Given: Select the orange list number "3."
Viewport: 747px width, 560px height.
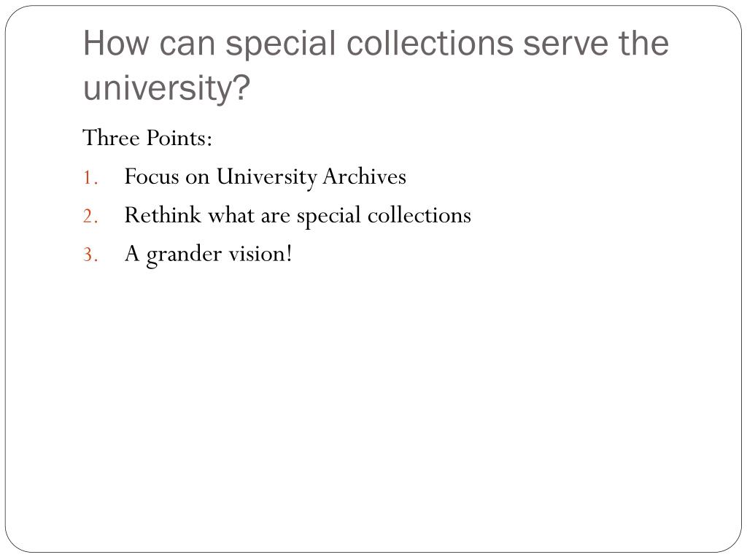Looking at the screenshot, I should pos(90,254).
